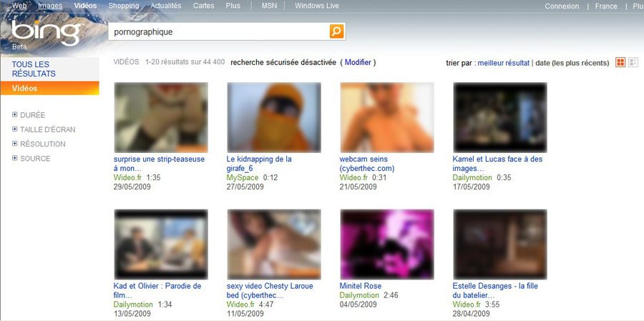Select TOUS LES RÉSULTATS in sidebar
This screenshot has width=644, height=321.
click(x=49, y=69)
